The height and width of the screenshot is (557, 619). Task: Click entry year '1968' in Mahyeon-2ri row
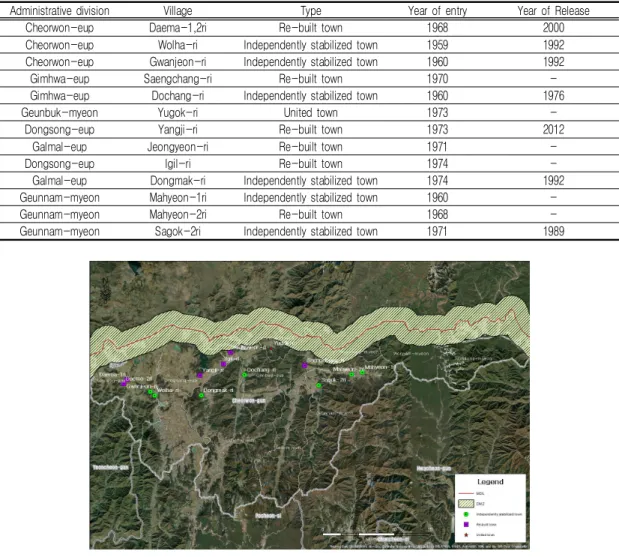point(437,215)
